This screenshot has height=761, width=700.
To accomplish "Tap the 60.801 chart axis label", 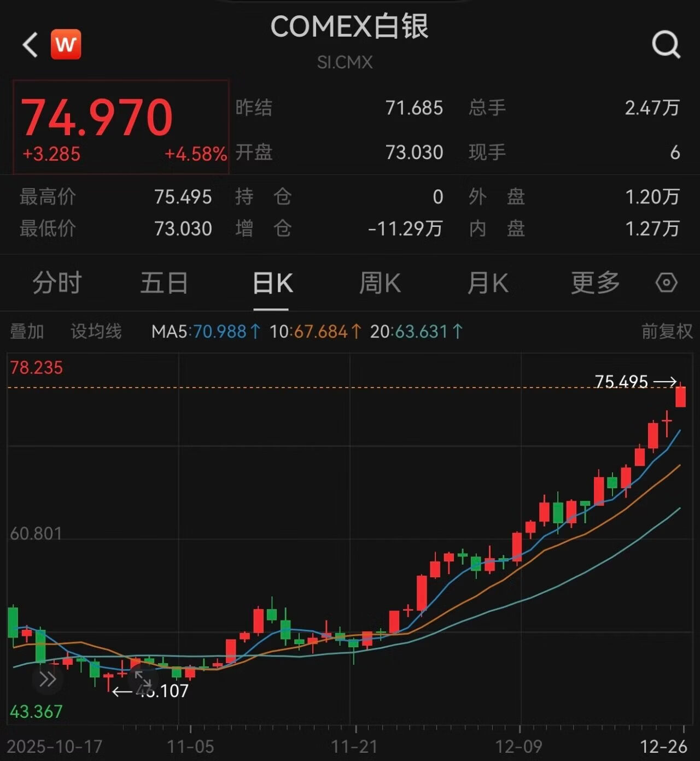I will [x=36, y=533].
